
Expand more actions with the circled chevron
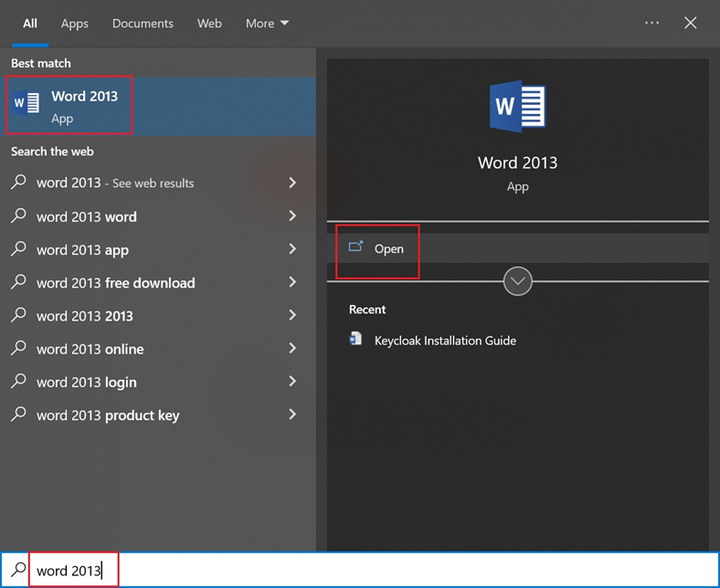coord(517,281)
